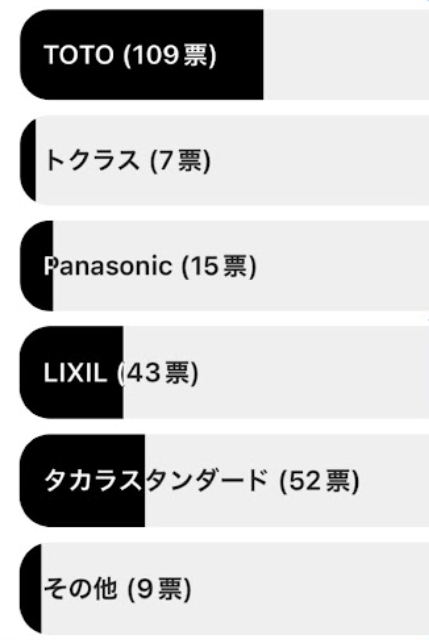Click the black sliver of the その他 bar
This screenshot has width=429, height=640.
click(x=31, y=588)
